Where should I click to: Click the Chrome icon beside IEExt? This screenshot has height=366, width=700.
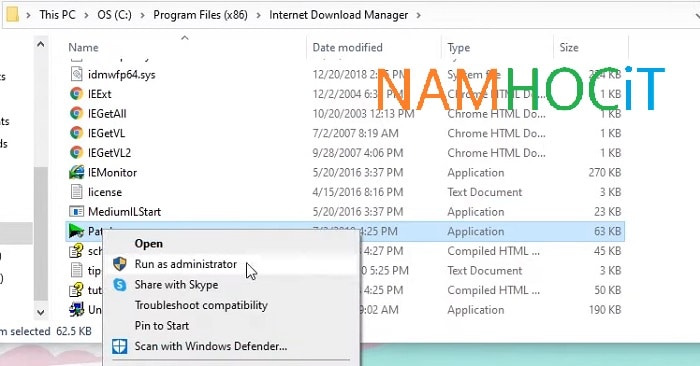pyautogui.click(x=76, y=94)
